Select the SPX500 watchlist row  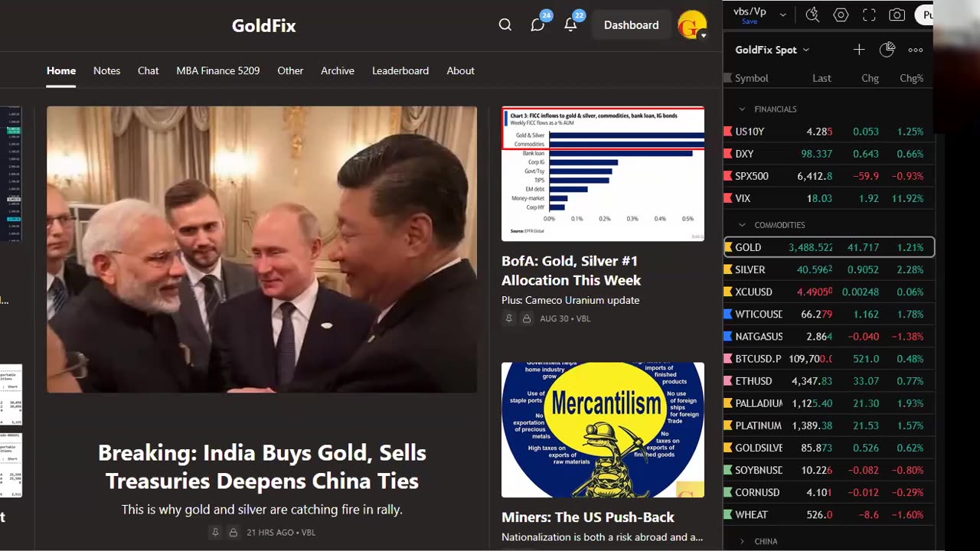click(828, 176)
